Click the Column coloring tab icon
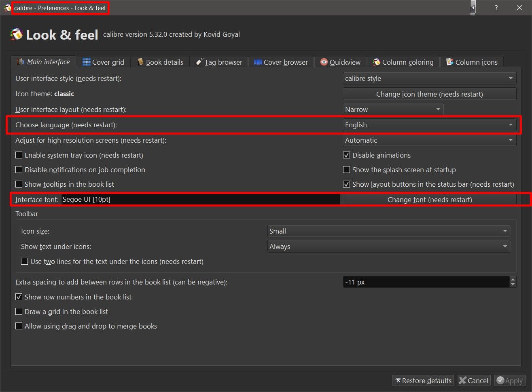 (x=376, y=62)
